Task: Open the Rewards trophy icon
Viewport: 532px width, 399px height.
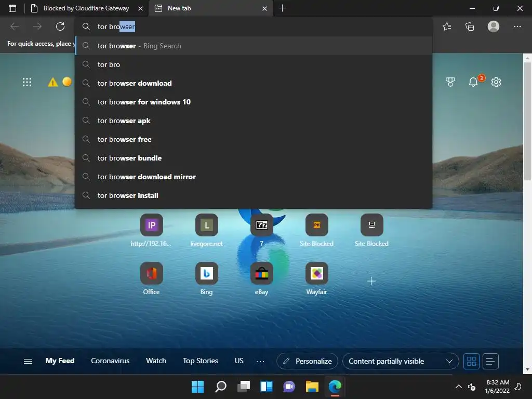Action: 450,82
